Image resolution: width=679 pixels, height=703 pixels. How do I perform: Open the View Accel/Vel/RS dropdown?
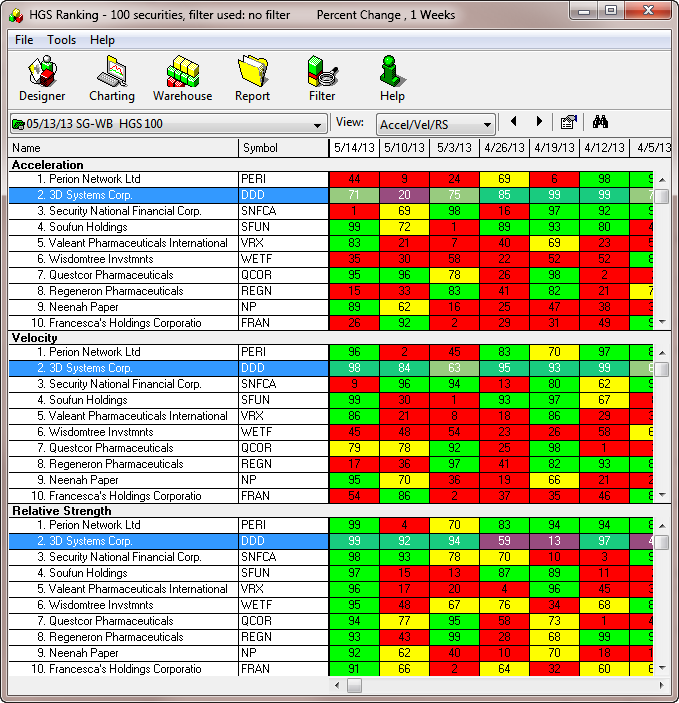(x=487, y=125)
